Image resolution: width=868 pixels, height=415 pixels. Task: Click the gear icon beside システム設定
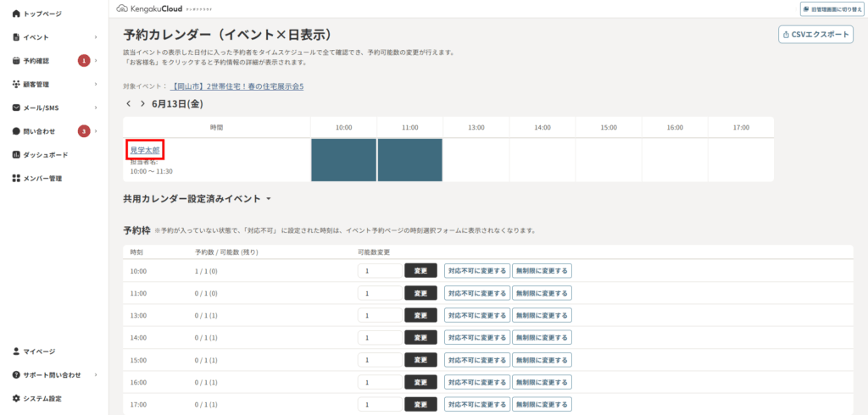pyautogui.click(x=16, y=398)
